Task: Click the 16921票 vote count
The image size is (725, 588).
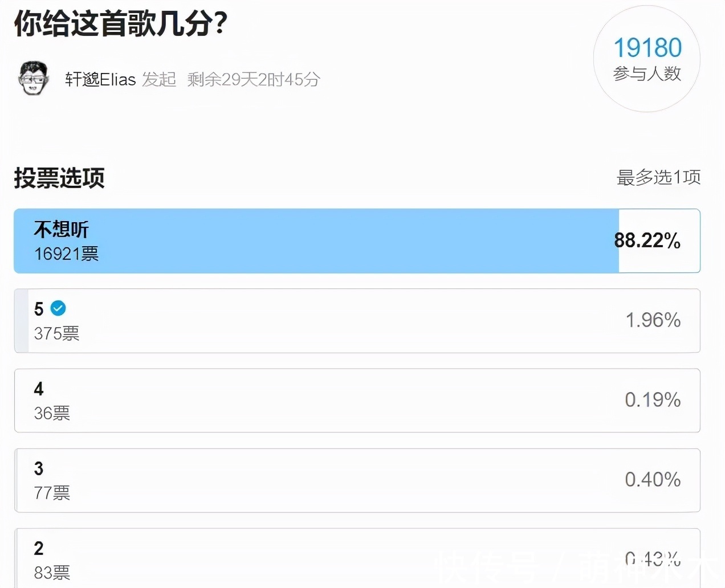Action: (x=66, y=254)
